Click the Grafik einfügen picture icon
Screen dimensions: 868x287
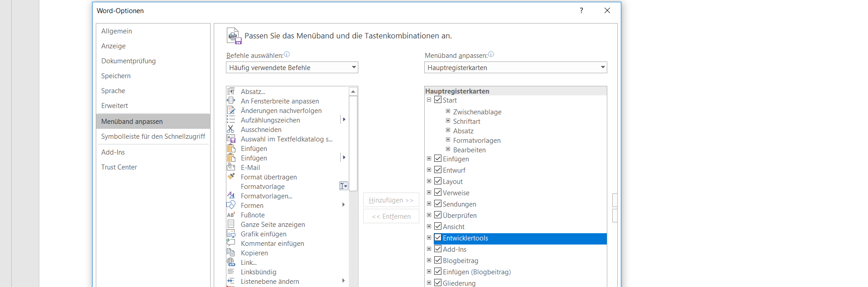click(231, 234)
